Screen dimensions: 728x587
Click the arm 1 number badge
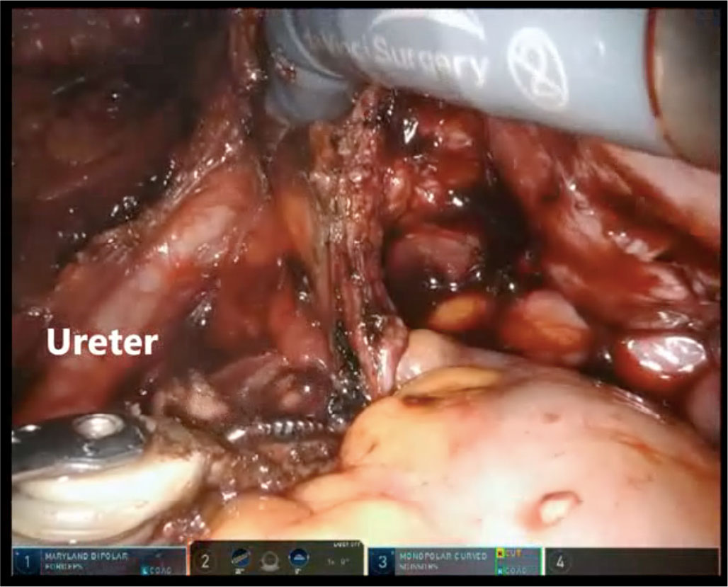(x=27, y=563)
